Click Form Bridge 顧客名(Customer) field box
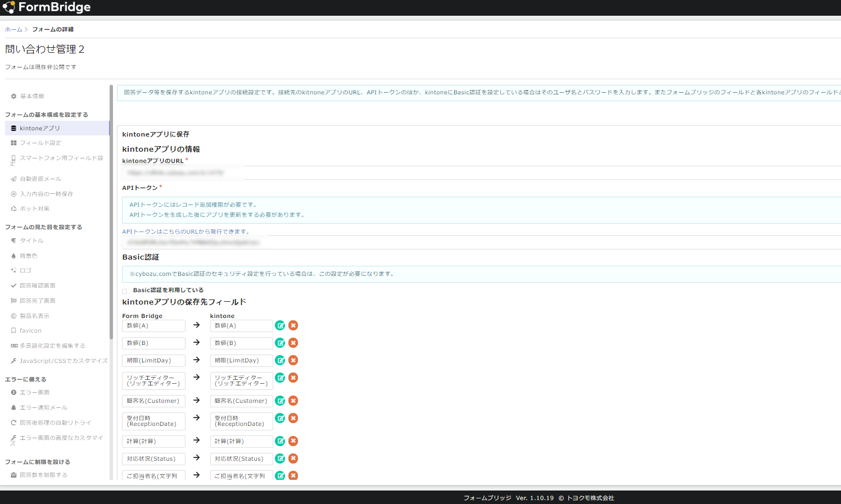 click(153, 401)
